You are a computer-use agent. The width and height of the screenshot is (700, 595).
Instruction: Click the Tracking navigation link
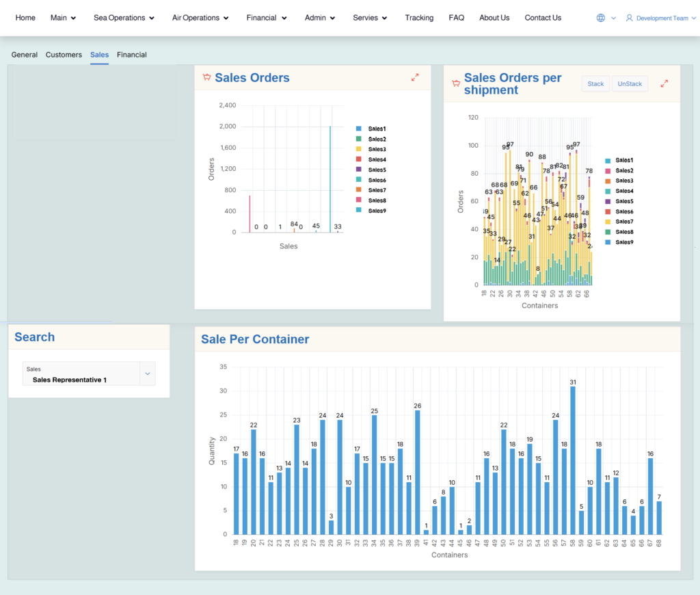click(419, 18)
